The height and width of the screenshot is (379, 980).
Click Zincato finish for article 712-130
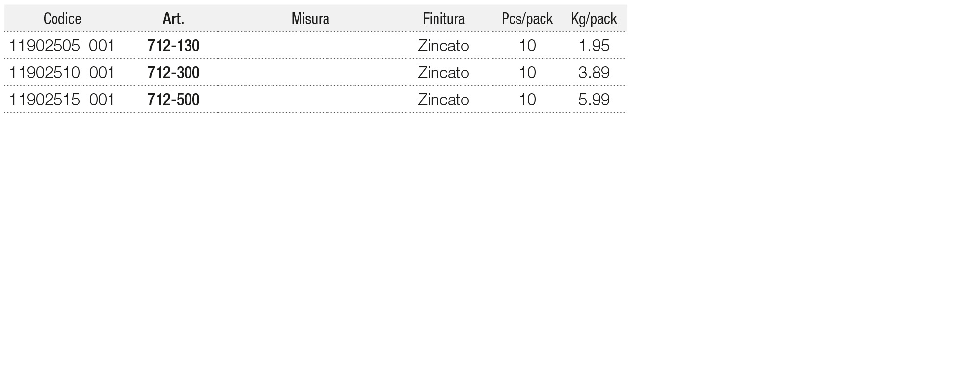[443, 46]
